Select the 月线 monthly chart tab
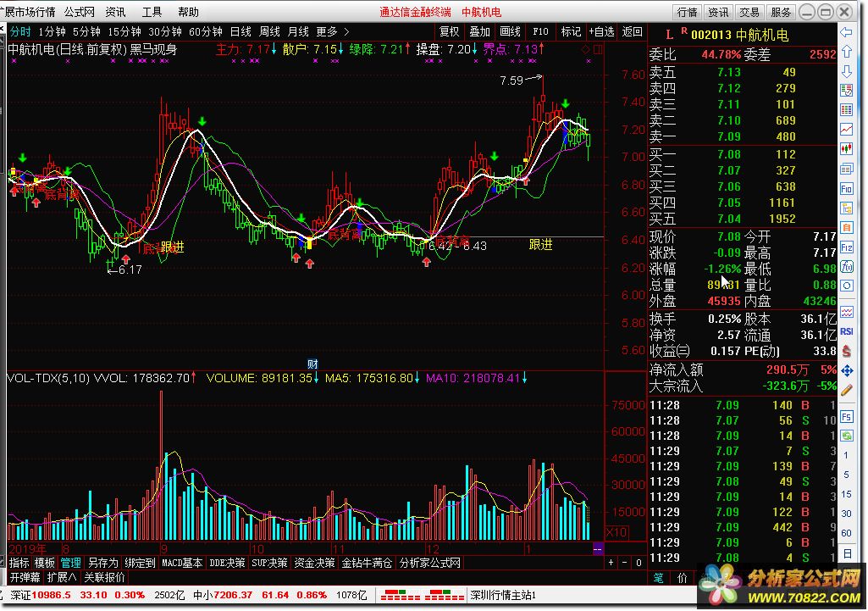This screenshot has width=868, height=611. 298,31
